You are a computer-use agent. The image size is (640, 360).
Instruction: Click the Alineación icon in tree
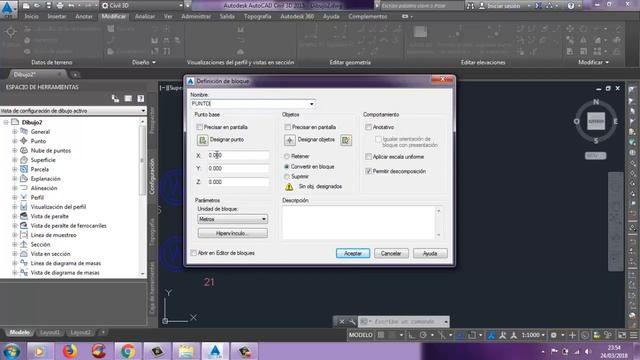point(24,188)
